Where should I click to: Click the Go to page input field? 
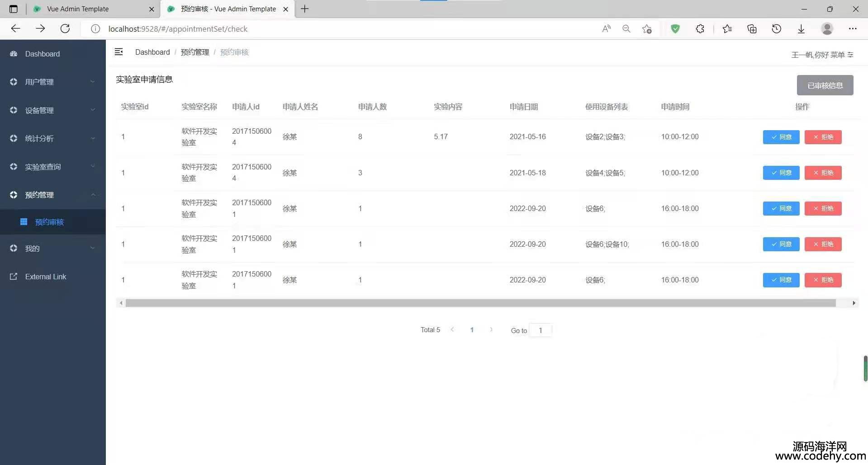click(540, 330)
